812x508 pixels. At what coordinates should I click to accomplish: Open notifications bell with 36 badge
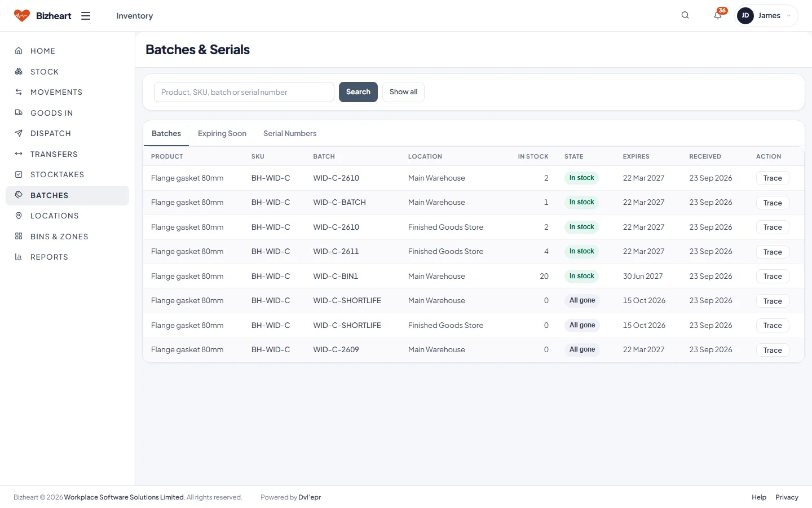[x=718, y=15]
